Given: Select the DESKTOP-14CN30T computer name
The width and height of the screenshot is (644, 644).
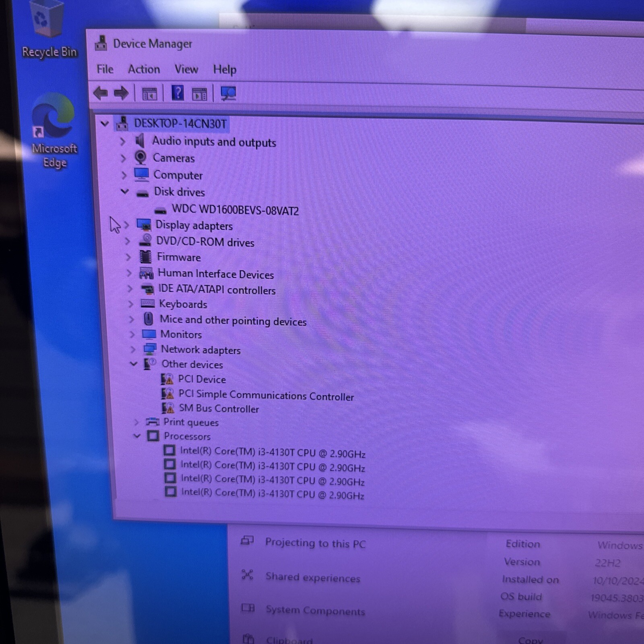Looking at the screenshot, I should (180, 124).
